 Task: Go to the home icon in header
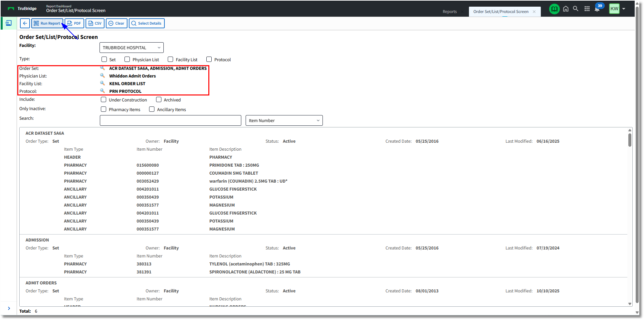[566, 9]
